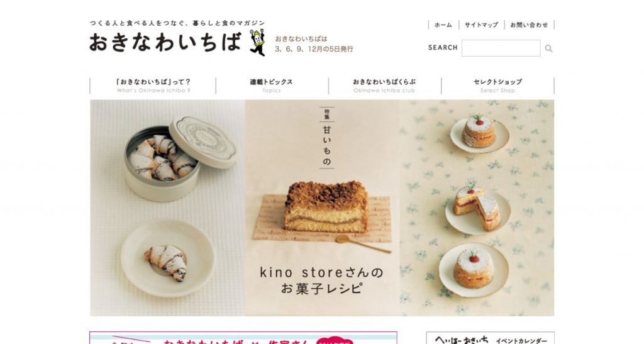The height and width of the screenshot is (344, 644).
Task: Click the pink-bordered おきなわいちば banner below
Action: pyautogui.click(x=243, y=338)
